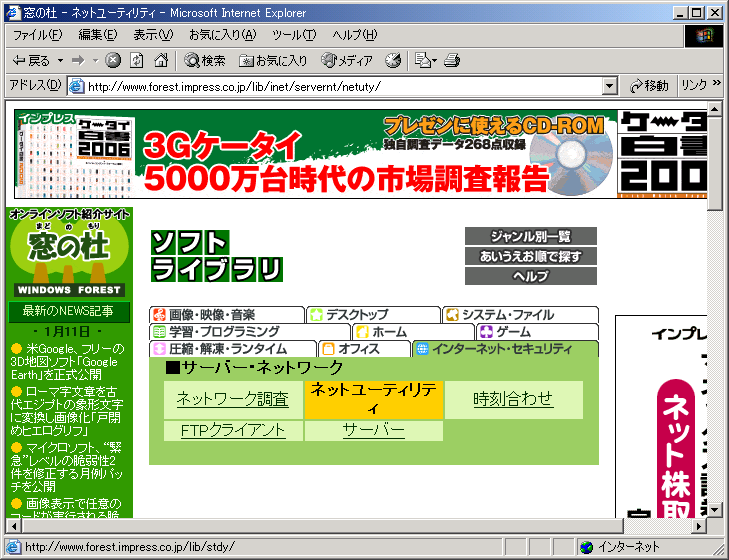Open the mail toolbar icon
The height and width of the screenshot is (560, 729).
pyautogui.click(x=425, y=60)
